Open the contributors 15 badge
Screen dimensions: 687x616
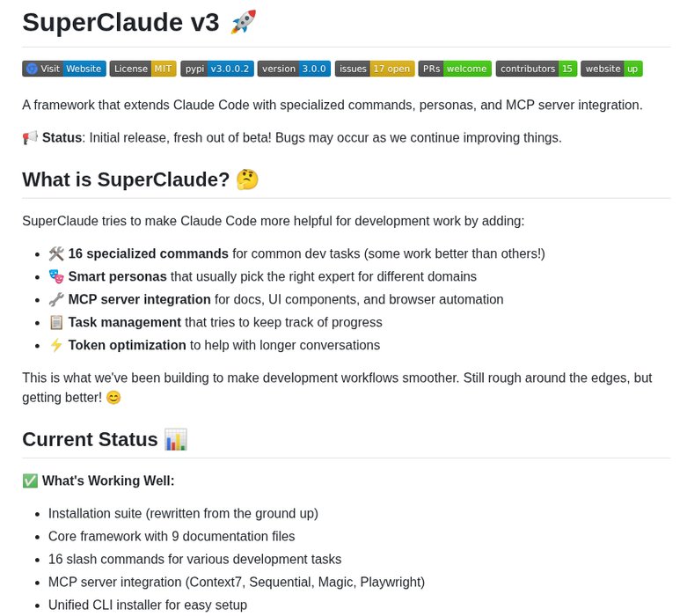click(537, 69)
